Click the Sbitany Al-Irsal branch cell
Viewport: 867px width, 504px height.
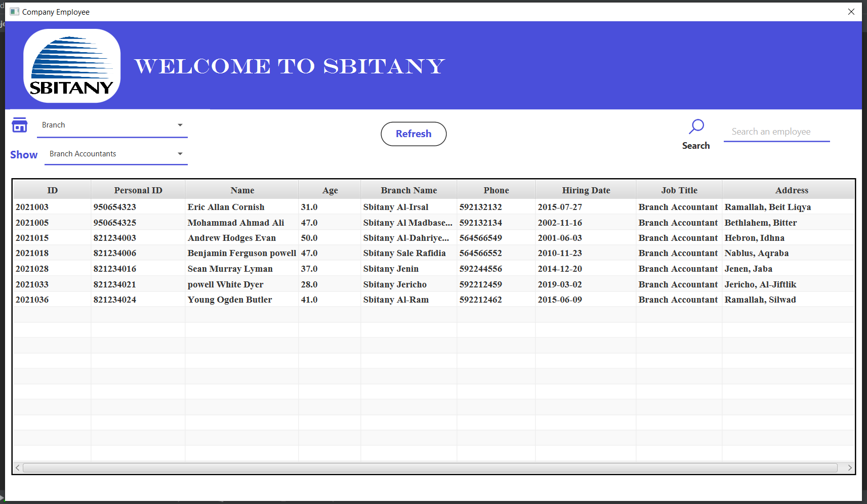(x=409, y=207)
